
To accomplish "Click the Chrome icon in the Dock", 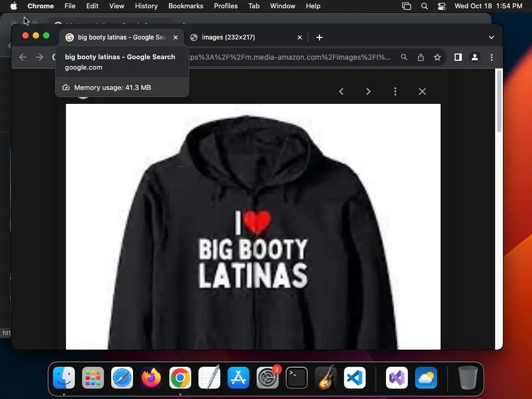I will (x=180, y=378).
